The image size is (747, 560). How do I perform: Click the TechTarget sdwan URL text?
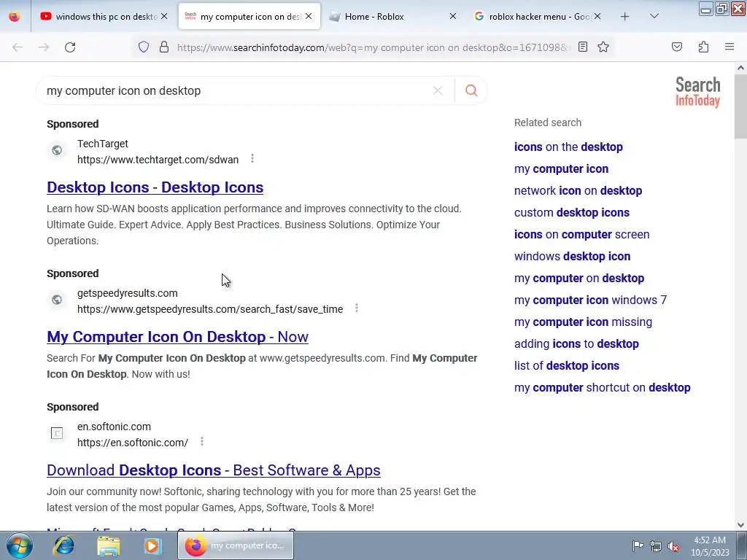click(x=158, y=160)
